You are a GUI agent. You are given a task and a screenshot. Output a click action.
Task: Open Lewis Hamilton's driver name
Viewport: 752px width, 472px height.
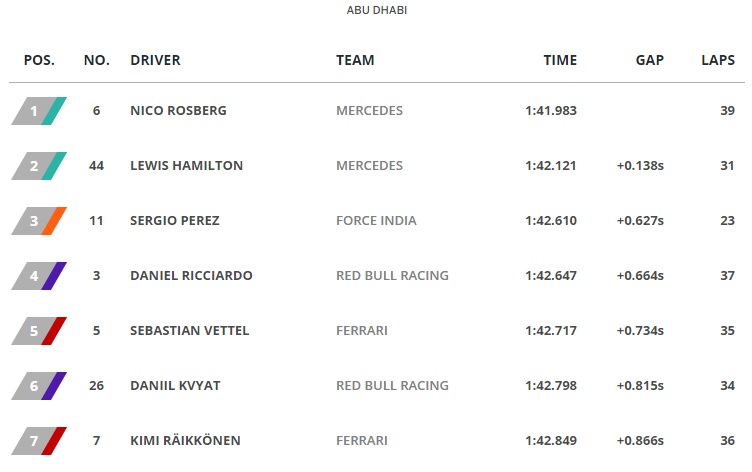pyautogui.click(x=186, y=165)
